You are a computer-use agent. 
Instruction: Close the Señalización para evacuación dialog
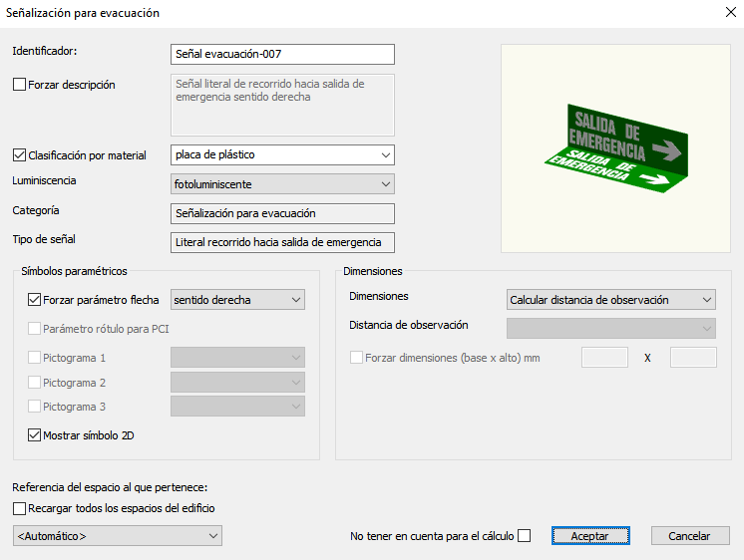coord(724,13)
